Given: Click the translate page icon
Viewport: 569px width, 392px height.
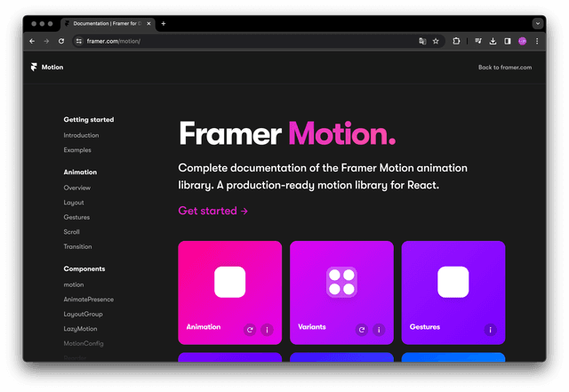Looking at the screenshot, I should click(422, 42).
